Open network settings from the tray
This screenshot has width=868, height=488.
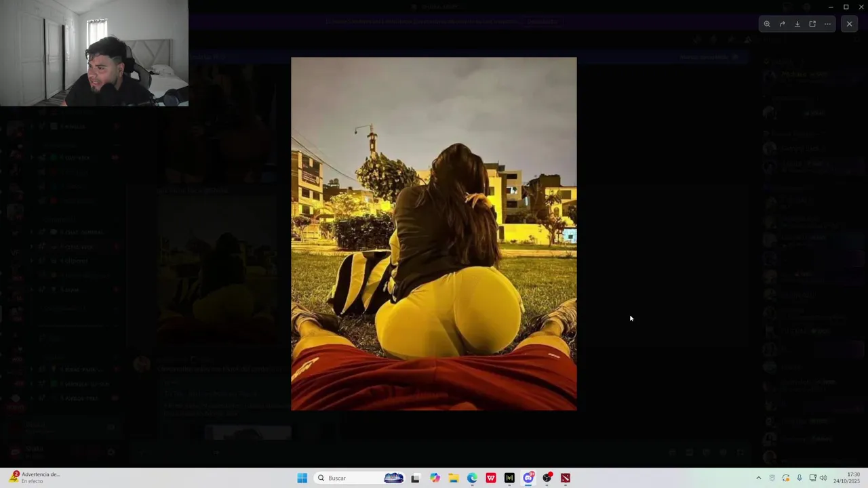[812, 478]
